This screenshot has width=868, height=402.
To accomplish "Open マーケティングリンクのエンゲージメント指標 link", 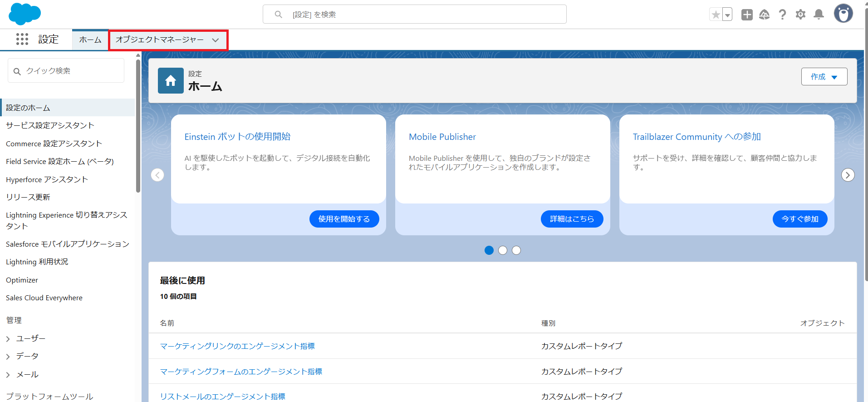I will tap(237, 346).
